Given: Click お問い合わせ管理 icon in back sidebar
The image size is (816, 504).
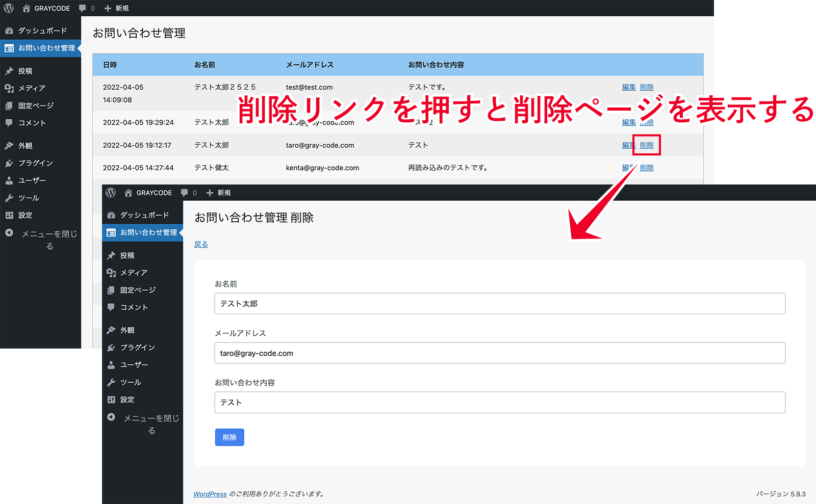Looking at the screenshot, I should pyautogui.click(x=9, y=48).
